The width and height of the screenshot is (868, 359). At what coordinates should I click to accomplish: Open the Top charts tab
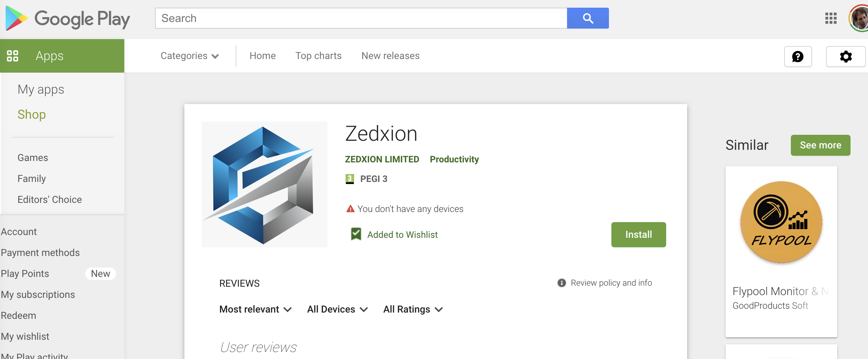[x=318, y=56]
